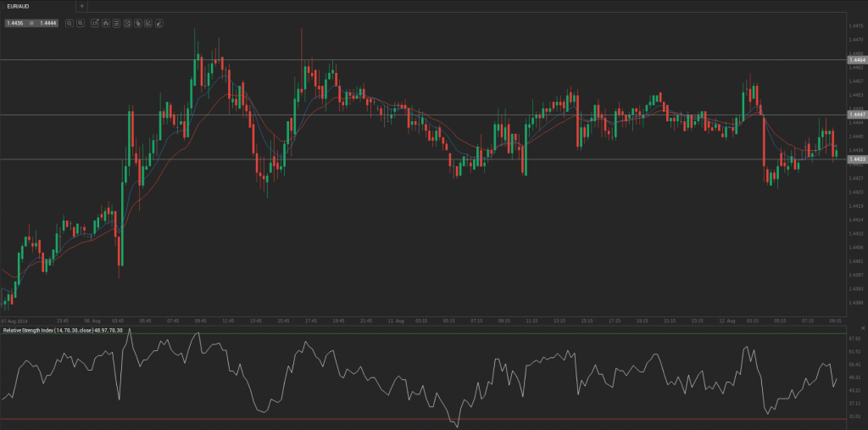The image size is (868, 430).
Task: Click the zoom in magnifier icon
Action: 81,23
